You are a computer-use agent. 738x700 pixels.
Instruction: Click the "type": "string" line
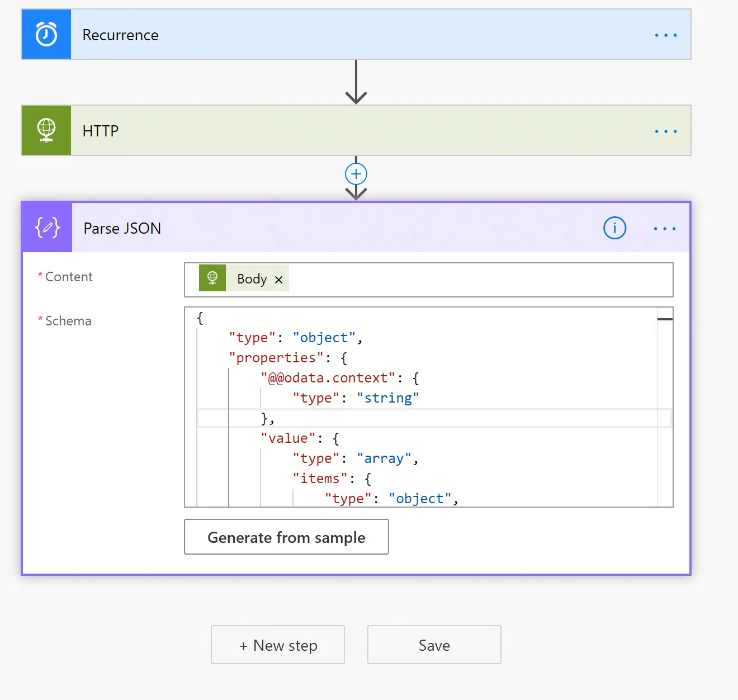click(x=356, y=398)
